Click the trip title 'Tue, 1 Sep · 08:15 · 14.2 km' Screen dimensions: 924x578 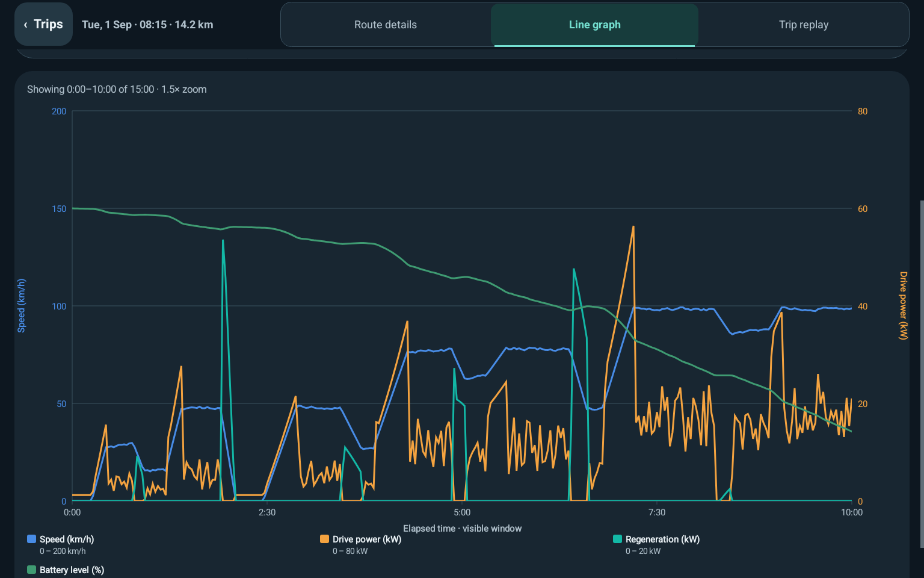pos(147,25)
